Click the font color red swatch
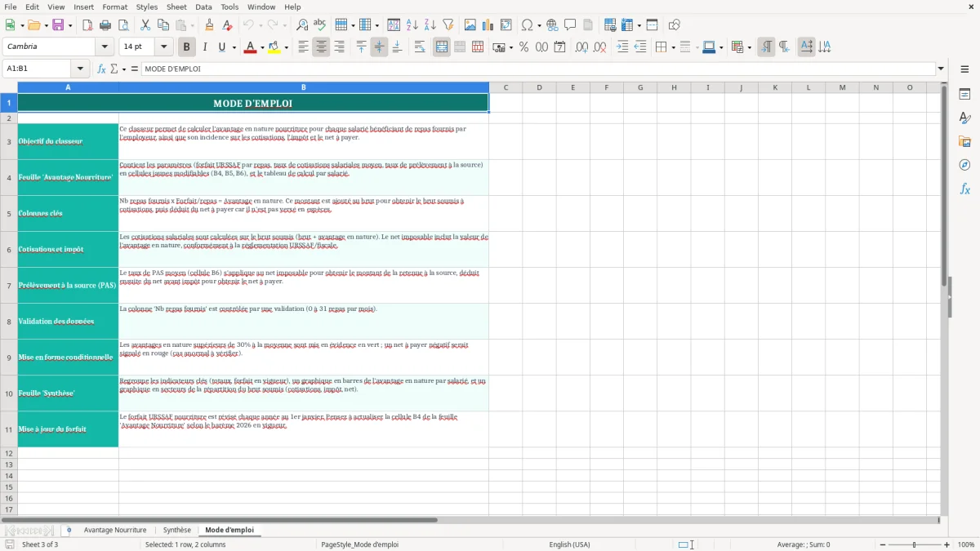The height and width of the screenshot is (551, 980). [250, 47]
